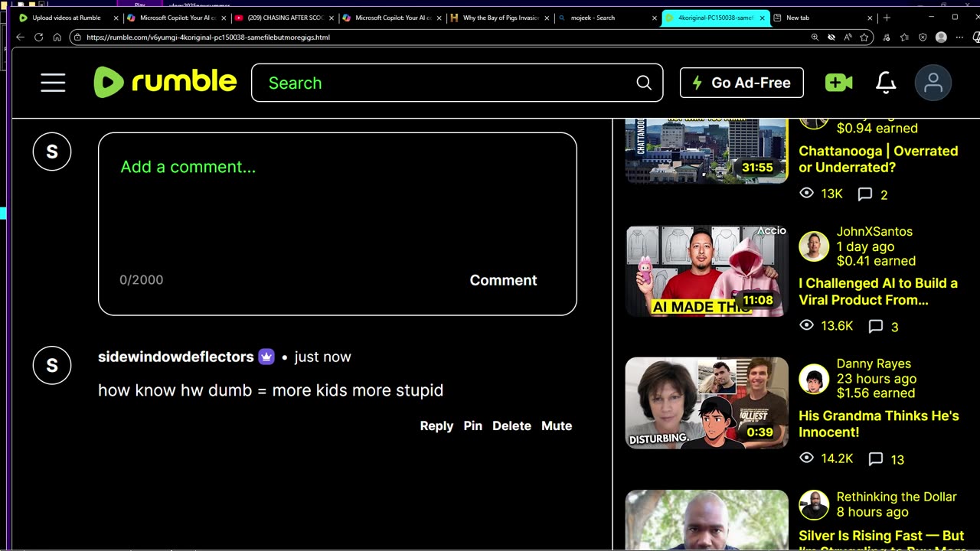Click comments icon on Grandma video
The height and width of the screenshot is (551, 980).
(x=875, y=459)
